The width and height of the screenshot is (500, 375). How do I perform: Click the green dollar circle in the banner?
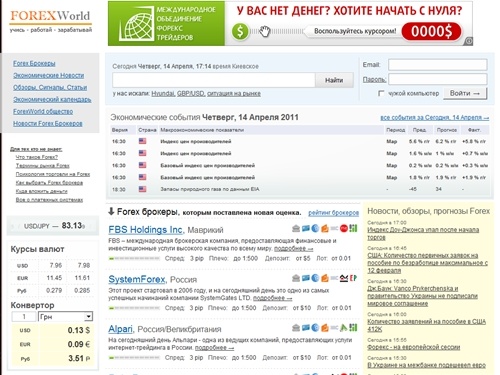[240, 32]
